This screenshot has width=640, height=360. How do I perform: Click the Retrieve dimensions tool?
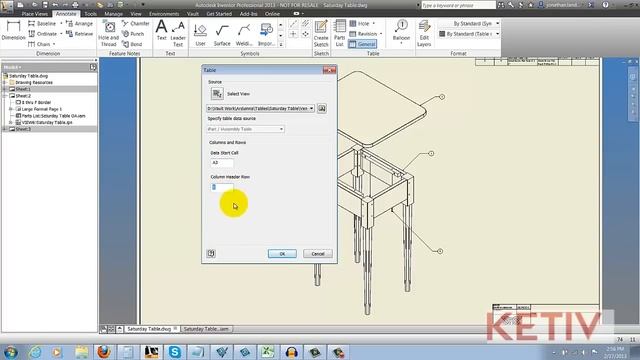[x=80, y=34]
